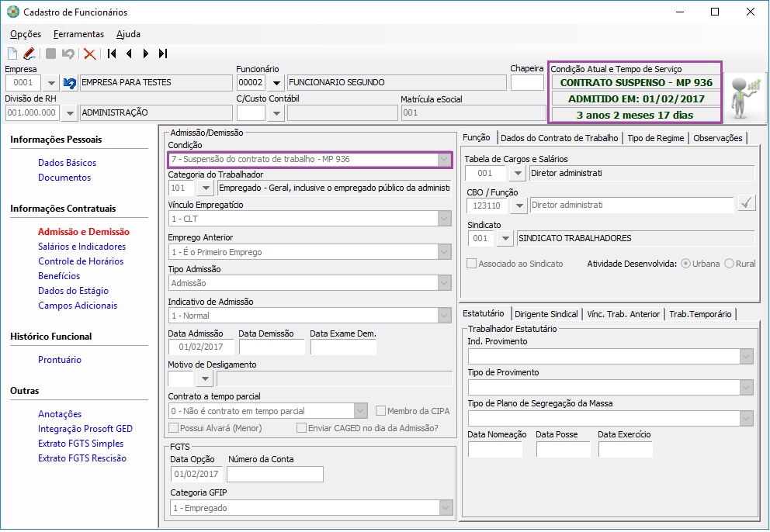The image size is (770, 532).
Task: Open the Ferramentas menu
Action: [78, 34]
